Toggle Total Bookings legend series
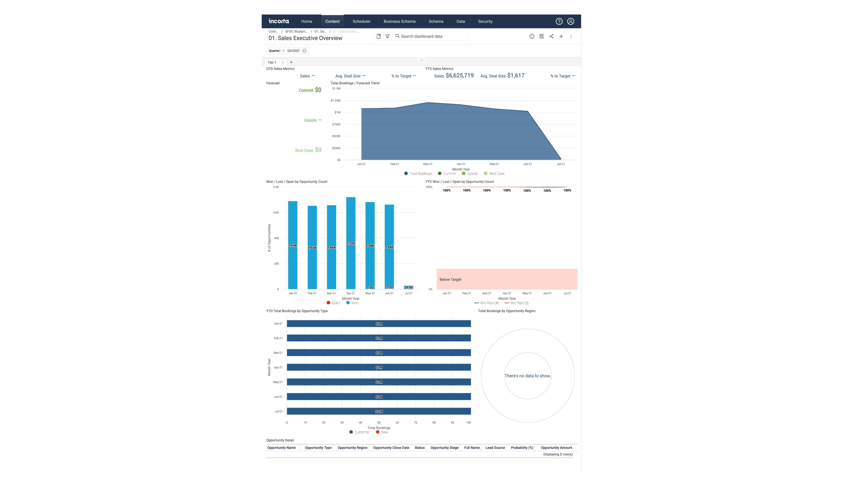The width and height of the screenshot is (868, 488). [417, 173]
